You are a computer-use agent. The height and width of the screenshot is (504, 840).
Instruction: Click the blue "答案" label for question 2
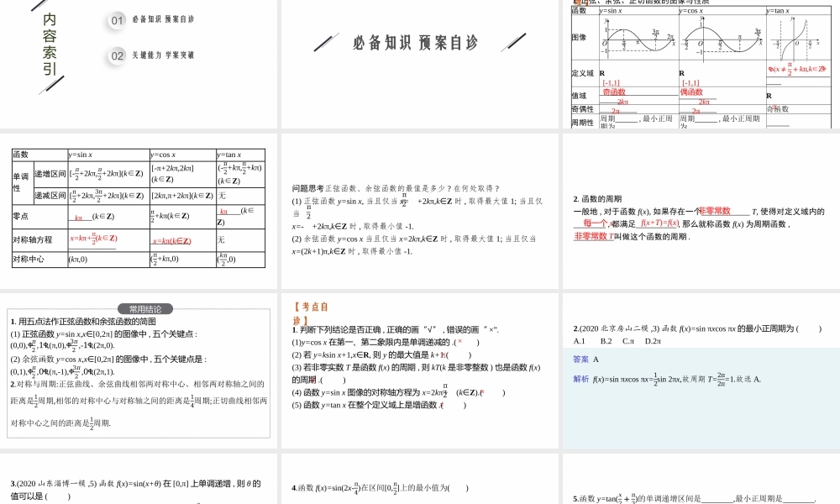580,360
